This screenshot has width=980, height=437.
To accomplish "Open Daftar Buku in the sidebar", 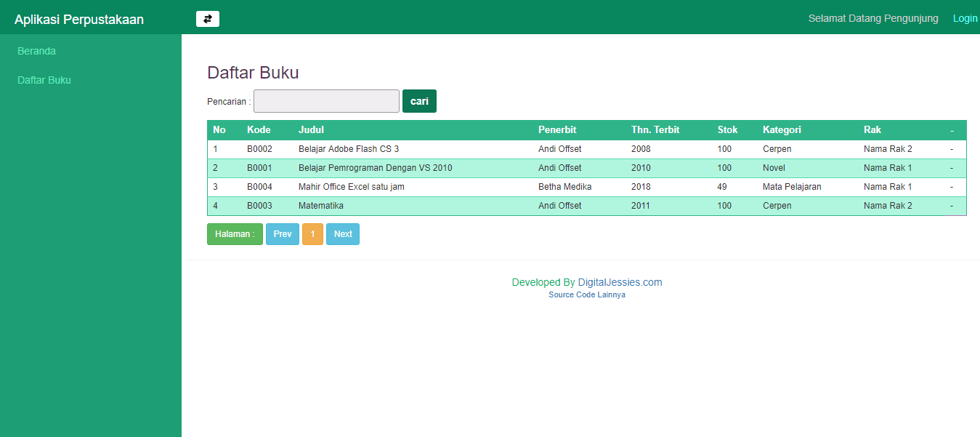I will point(44,80).
